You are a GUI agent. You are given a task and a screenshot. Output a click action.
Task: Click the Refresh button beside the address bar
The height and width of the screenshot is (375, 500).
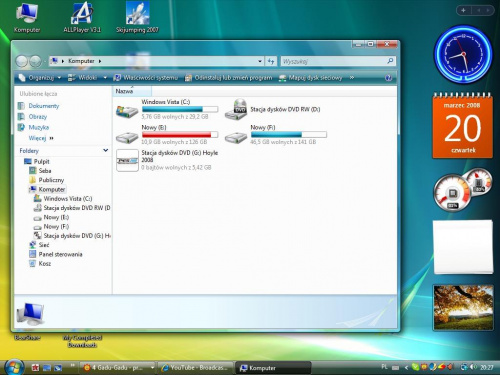click(271, 61)
